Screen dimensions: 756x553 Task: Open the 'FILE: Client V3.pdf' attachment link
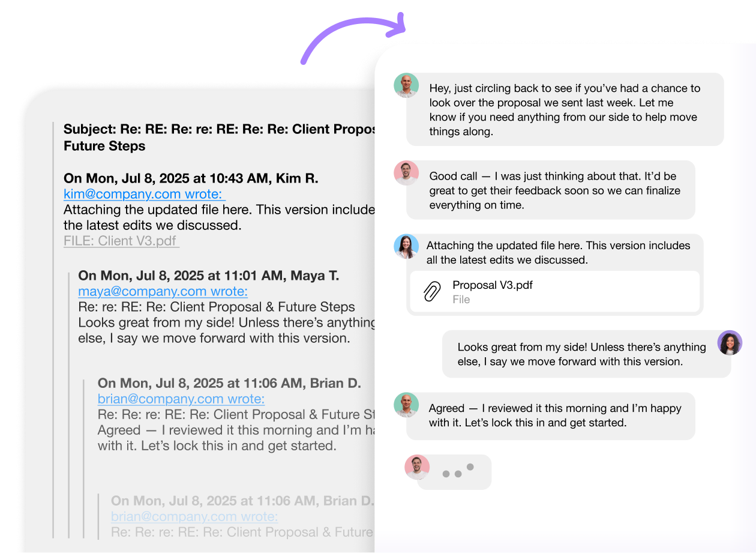[x=121, y=241]
